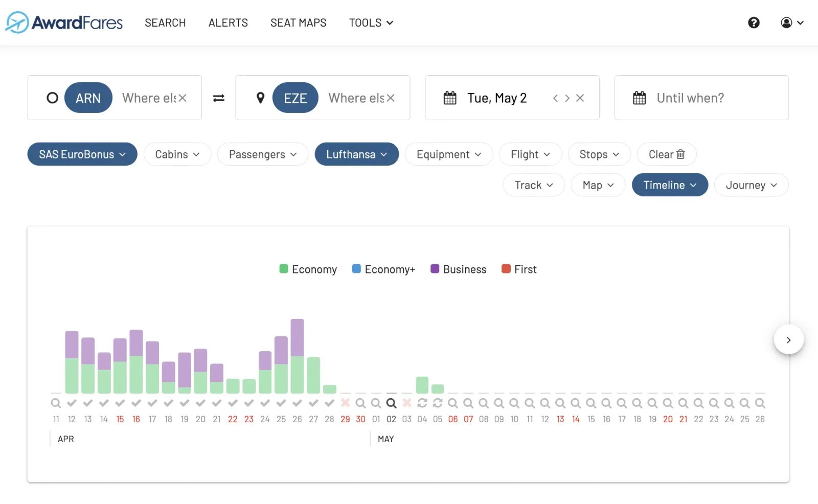Image resolution: width=818 pixels, height=504 pixels.
Task: Select the April 26 availability bar
Action: click(297, 356)
